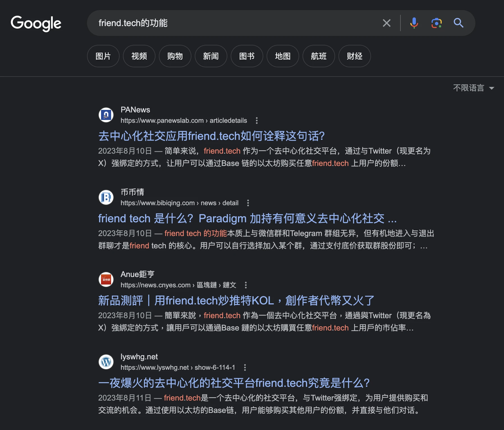Click the lyswhg.net WordPress favicon
This screenshot has height=430, width=504.
pyautogui.click(x=106, y=362)
